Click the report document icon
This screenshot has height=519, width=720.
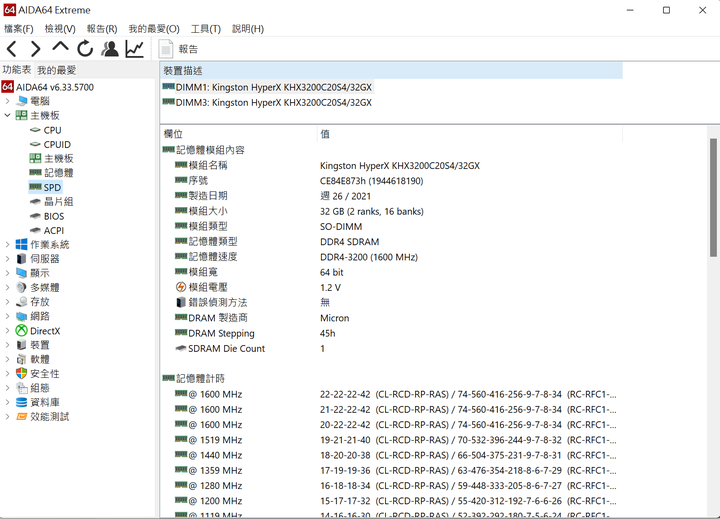pyautogui.click(x=166, y=49)
